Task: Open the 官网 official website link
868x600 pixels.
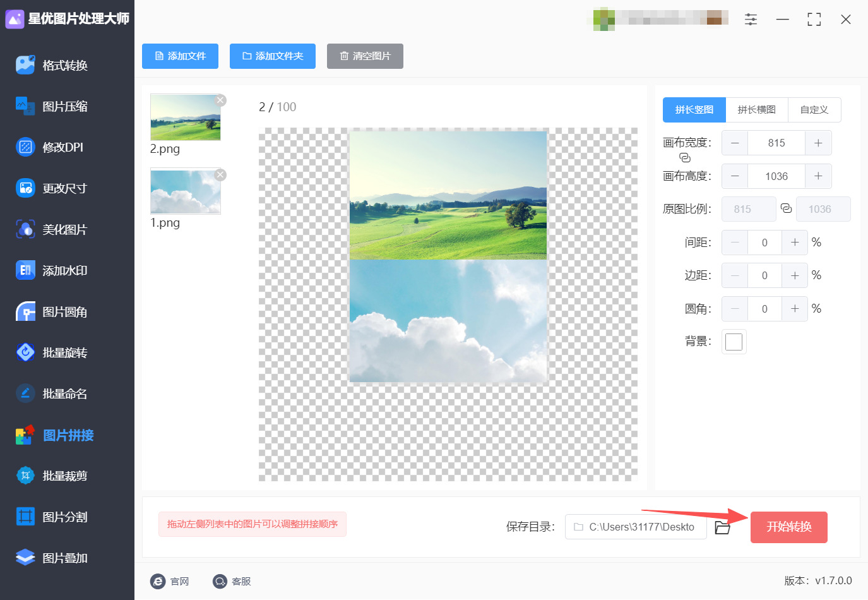Action: 170,581
